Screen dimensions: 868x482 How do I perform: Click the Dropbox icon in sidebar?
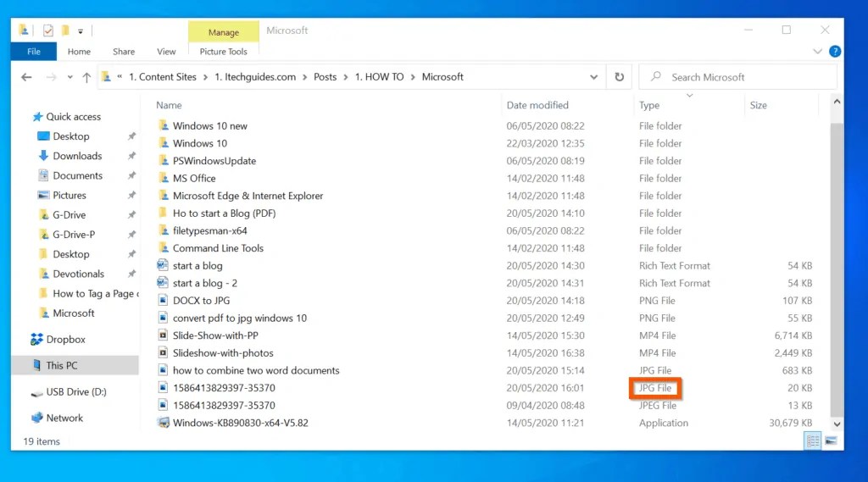pos(36,339)
